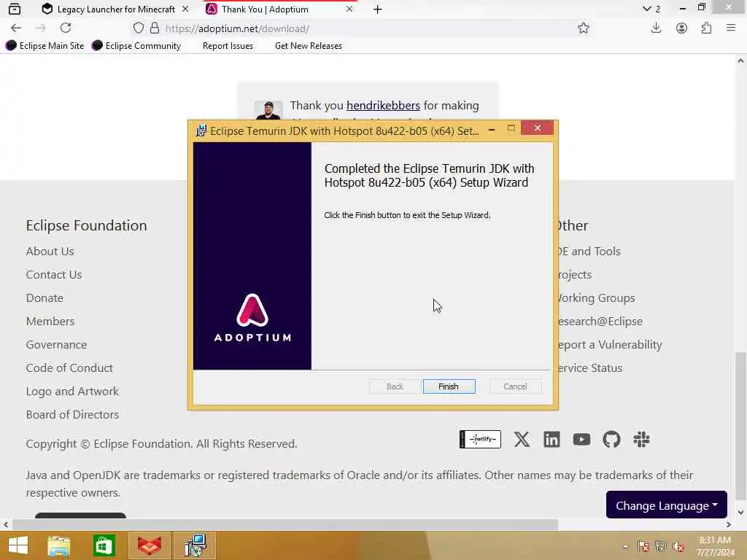Open the GitHub social icon
Viewport: 747px width, 560px height.
612,439
